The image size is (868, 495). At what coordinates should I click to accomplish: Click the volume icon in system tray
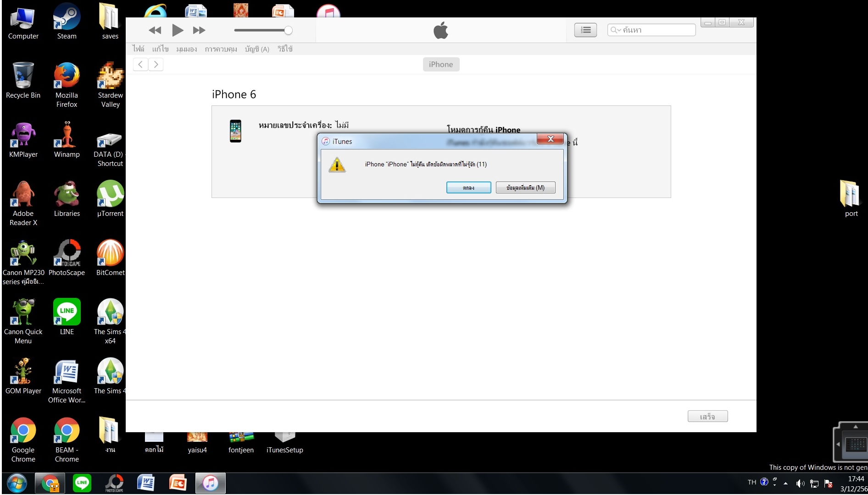800,483
